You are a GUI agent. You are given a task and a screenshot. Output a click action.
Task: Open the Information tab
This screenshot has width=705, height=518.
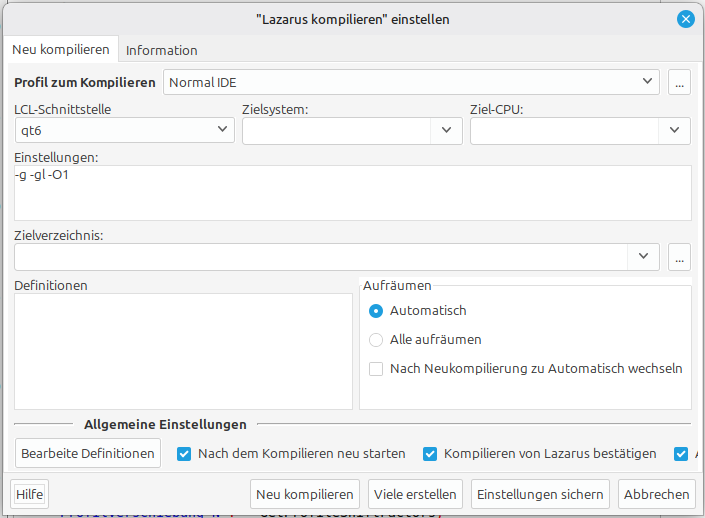(161, 50)
